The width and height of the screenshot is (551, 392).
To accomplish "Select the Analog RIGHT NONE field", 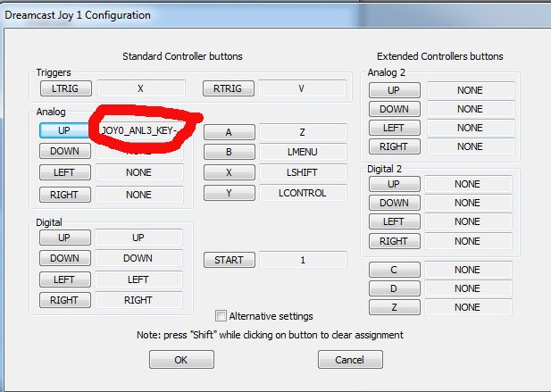I will click(139, 195).
